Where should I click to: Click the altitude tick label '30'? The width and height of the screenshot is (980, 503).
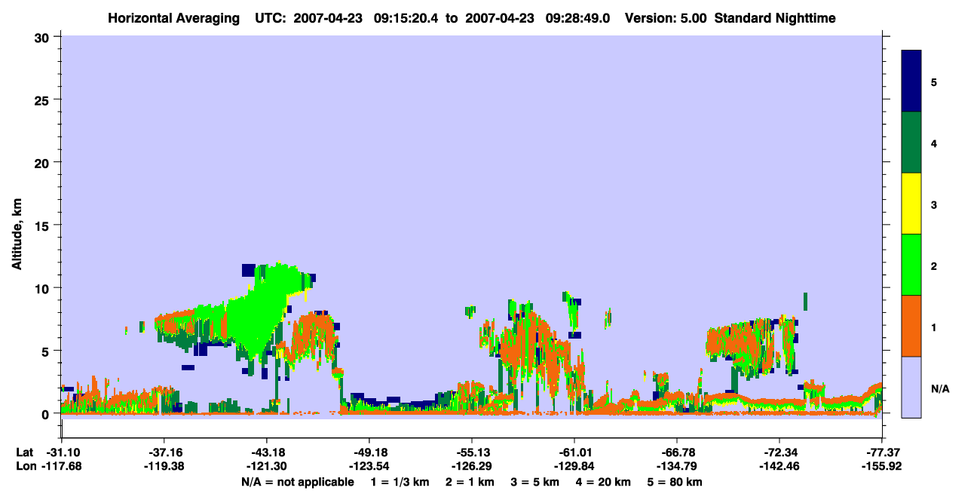tap(44, 37)
